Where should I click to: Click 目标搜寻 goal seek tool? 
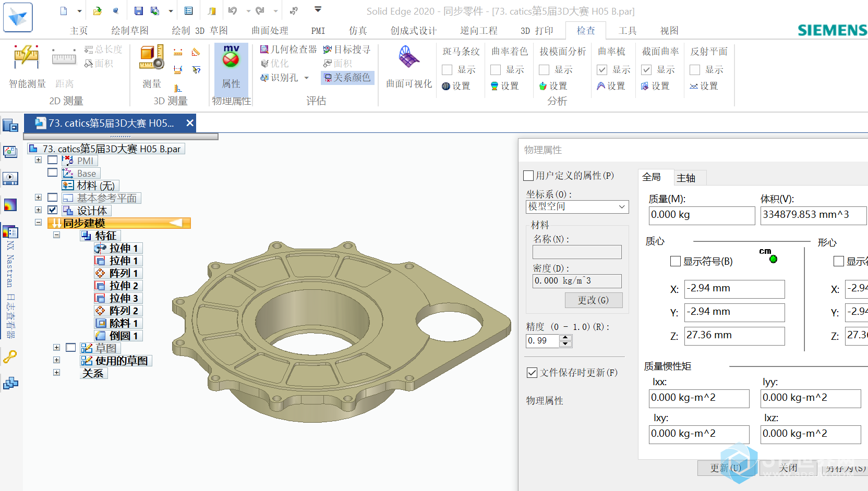coord(347,50)
